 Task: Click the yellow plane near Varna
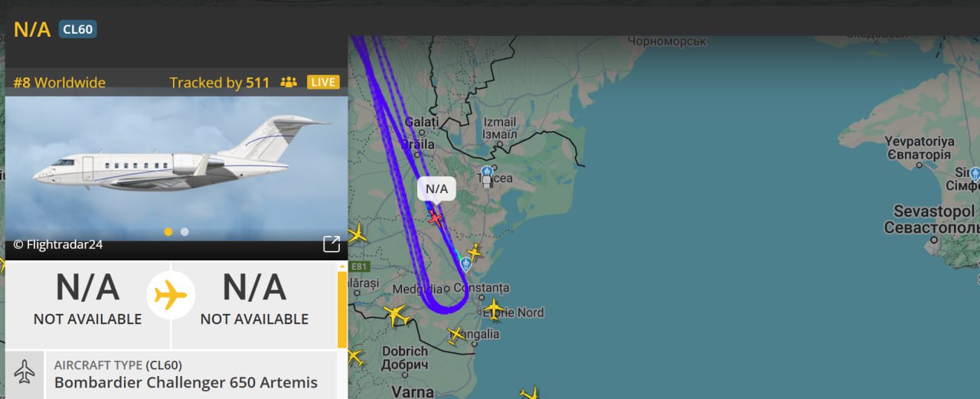(529, 393)
